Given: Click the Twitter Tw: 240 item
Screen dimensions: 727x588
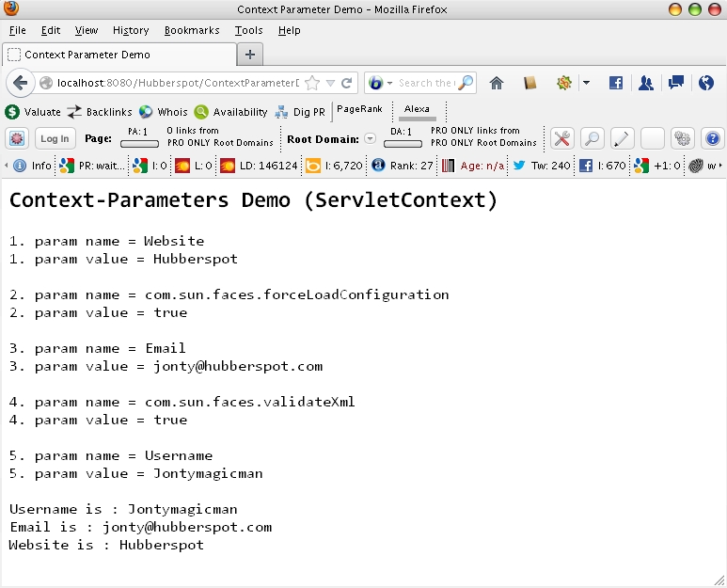Looking at the screenshot, I should [x=541, y=166].
